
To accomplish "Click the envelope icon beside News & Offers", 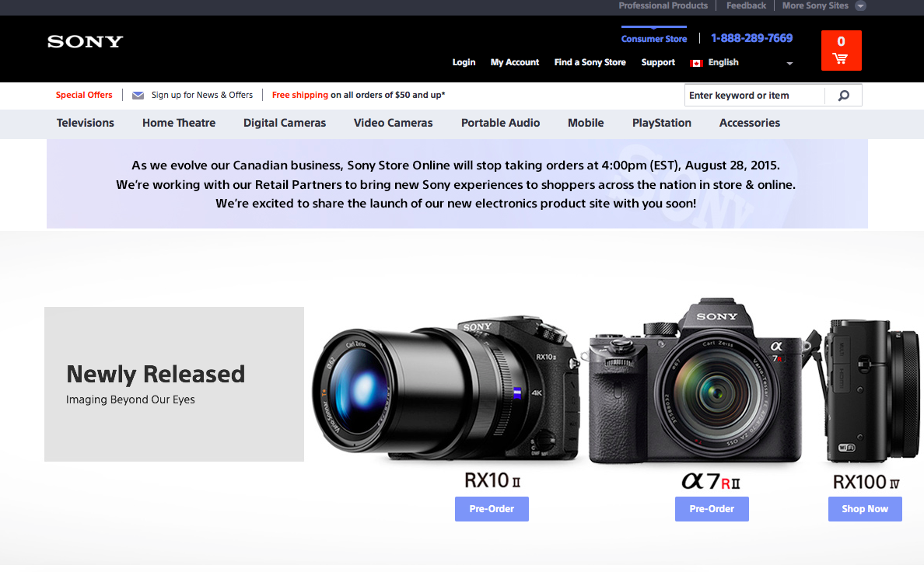I will coord(138,95).
